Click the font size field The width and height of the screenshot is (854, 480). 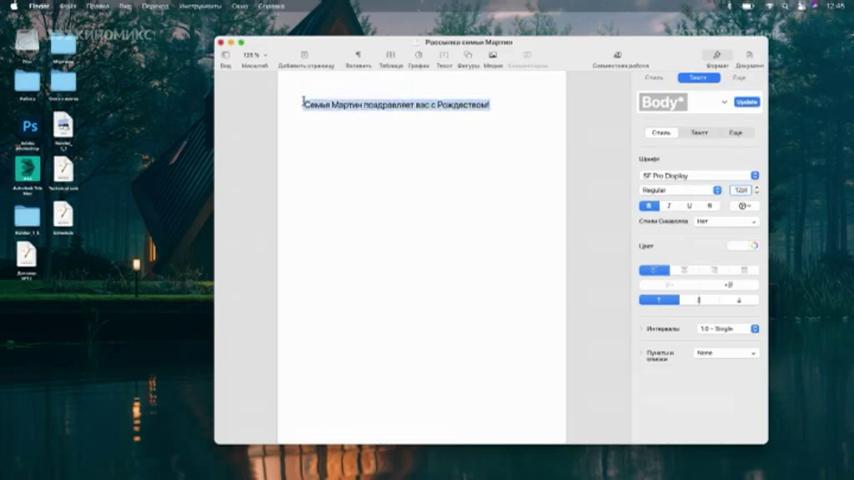[x=740, y=190]
